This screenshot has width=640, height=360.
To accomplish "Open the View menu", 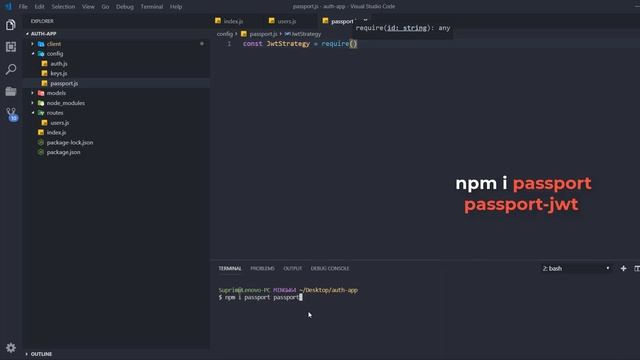I will tap(88, 7).
